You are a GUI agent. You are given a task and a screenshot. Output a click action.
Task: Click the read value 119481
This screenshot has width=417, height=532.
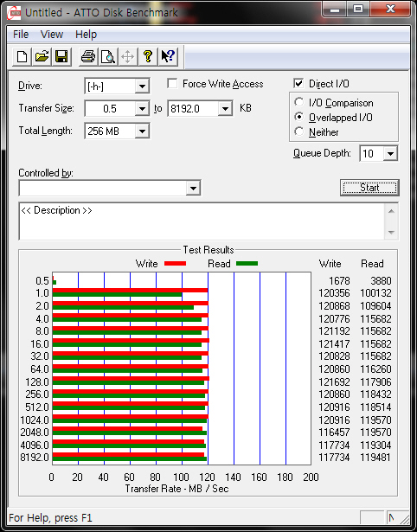coord(375,458)
